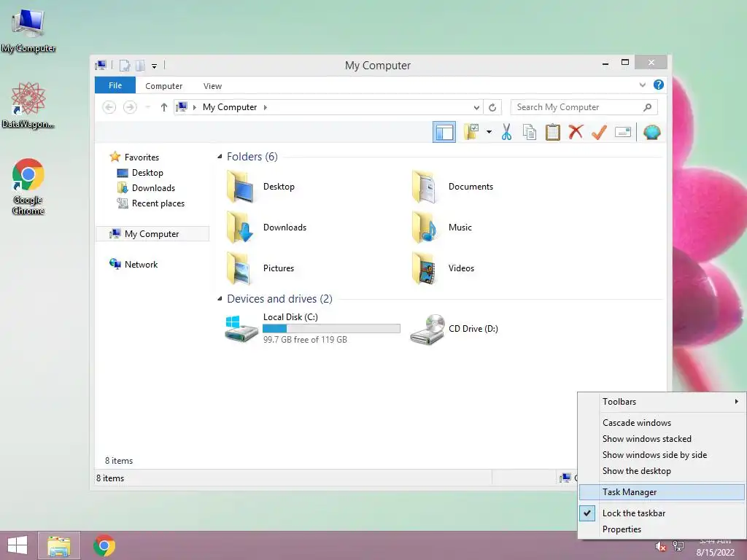The height and width of the screenshot is (560, 747).
Task: Open Task Manager from context menu
Action: pos(662,492)
